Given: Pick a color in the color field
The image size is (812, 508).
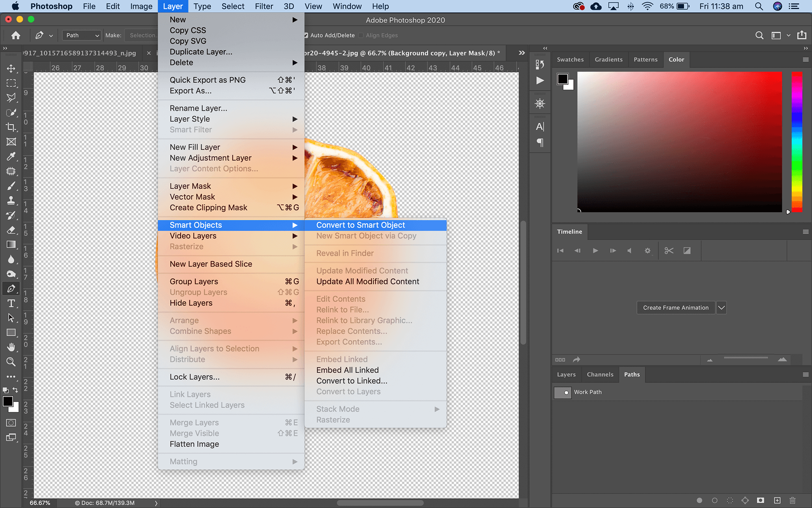Looking at the screenshot, I should 680,142.
